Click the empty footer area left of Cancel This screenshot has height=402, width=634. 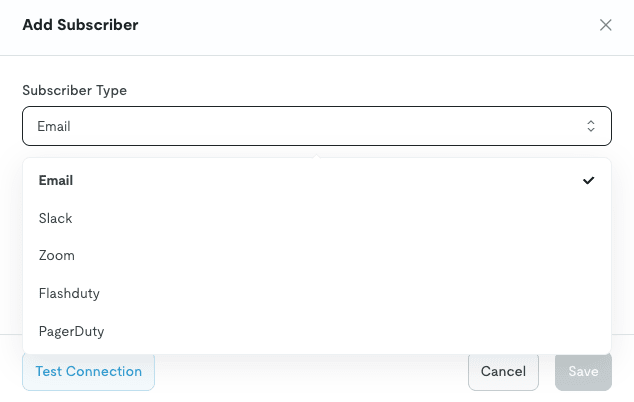(310, 372)
